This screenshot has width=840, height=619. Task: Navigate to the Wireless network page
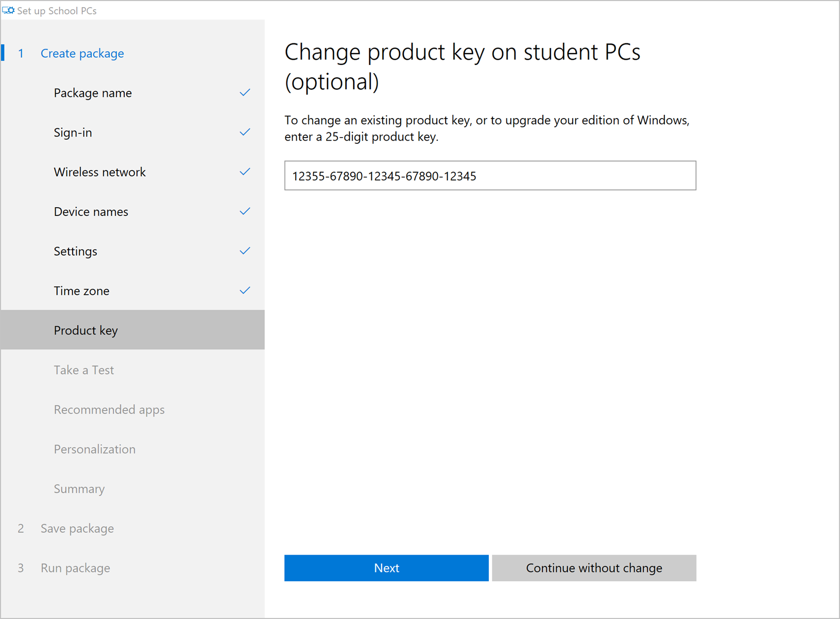100,172
